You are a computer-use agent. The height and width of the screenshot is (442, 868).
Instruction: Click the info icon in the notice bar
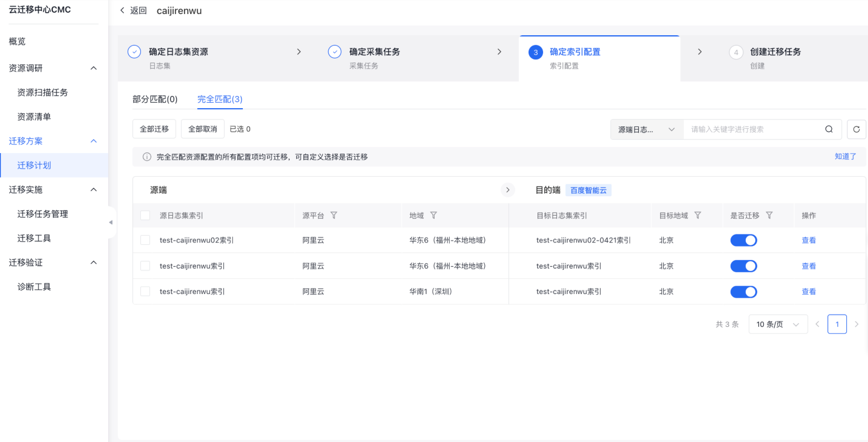(147, 157)
